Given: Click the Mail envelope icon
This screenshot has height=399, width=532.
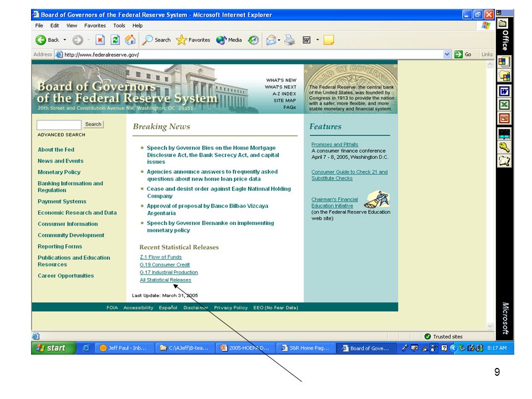Looking at the screenshot, I should (271, 40).
